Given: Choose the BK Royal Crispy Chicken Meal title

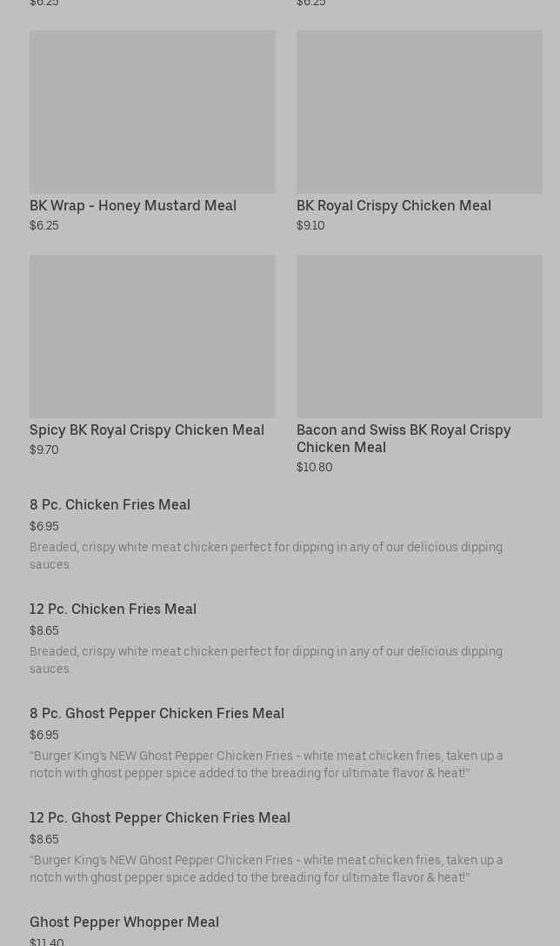Looking at the screenshot, I should [x=394, y=206].
